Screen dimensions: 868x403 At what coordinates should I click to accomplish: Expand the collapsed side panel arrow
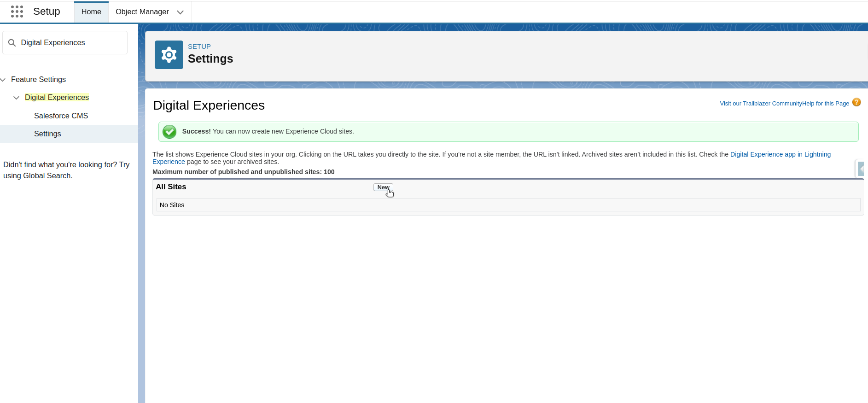pos(861,169)
